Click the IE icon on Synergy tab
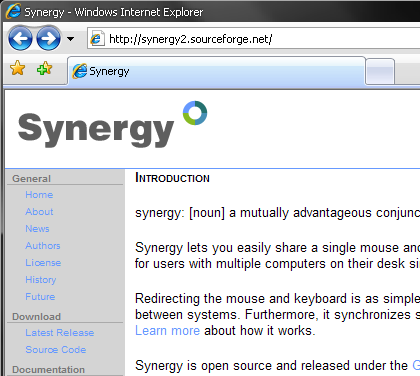 (x=80, y=71)
